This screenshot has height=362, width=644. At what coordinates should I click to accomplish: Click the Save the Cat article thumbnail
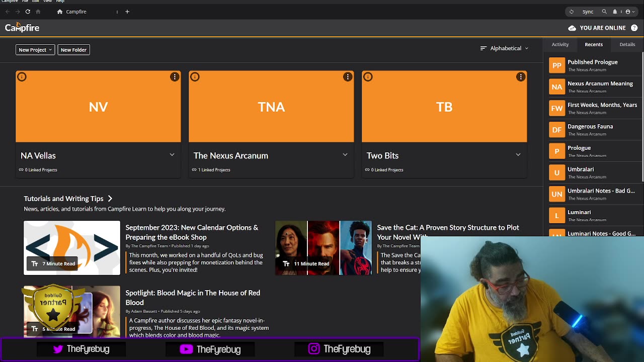coord(324,248)
